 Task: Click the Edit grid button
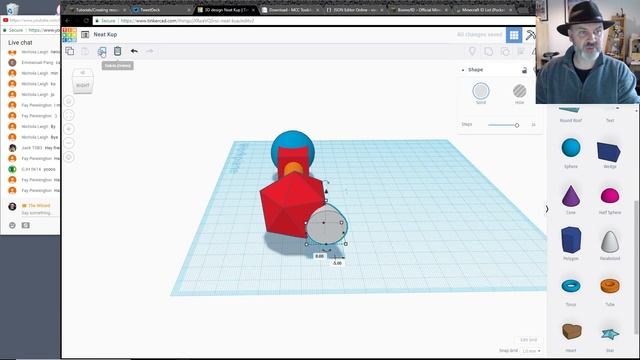528,340
